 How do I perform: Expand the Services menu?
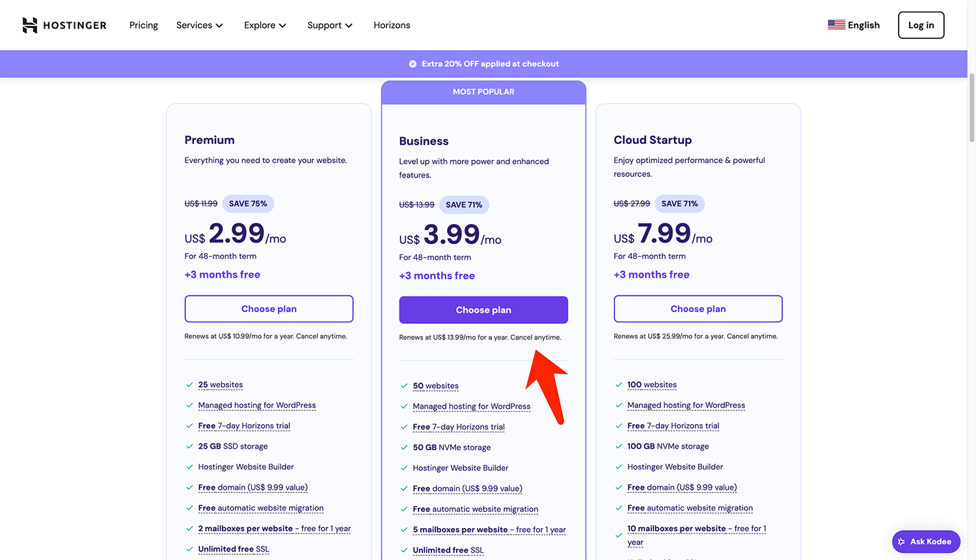pyautogui.click(x=200, y=25)
